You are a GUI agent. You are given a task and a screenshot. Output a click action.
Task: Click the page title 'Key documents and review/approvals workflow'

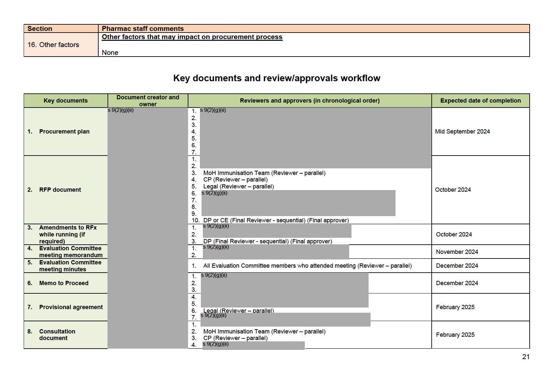point(276,78)
